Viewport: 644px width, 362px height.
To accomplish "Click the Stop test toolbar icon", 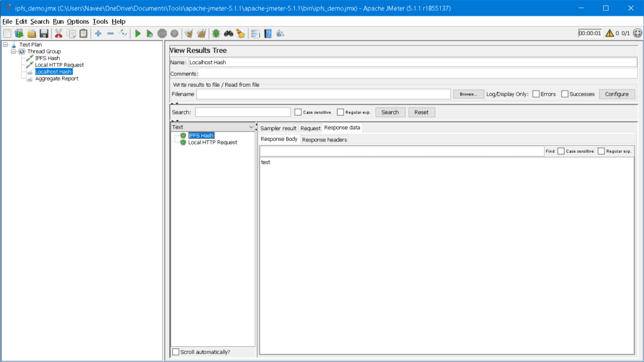I will [162, 33].
